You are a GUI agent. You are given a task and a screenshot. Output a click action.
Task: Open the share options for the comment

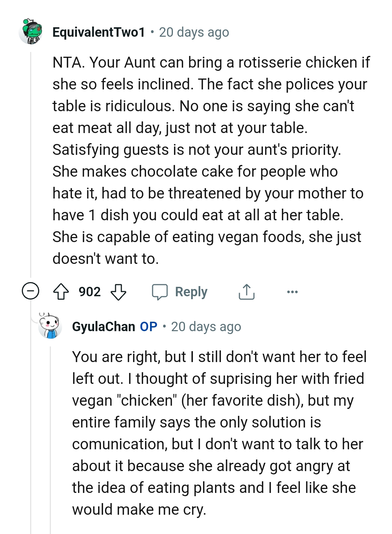click(246, 291)
